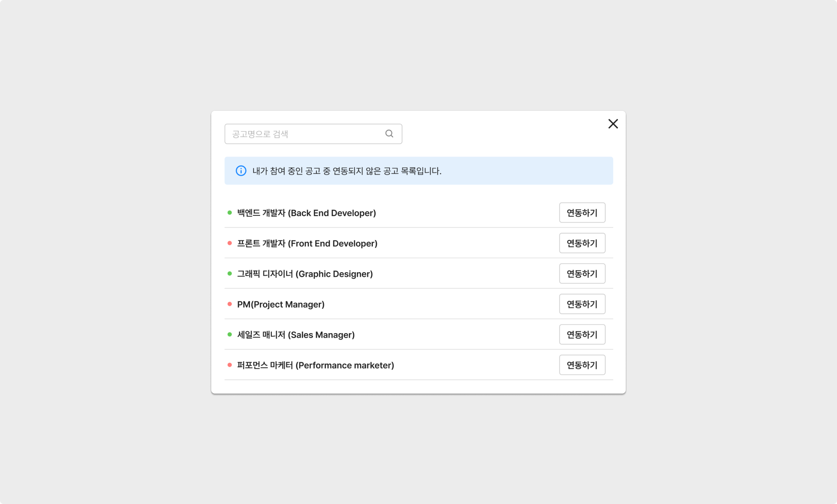The height and width of the screenshot is (504, 837).
Task: Select the 퍼포먼스 마케터 (Performance marketer) posting
Action: (315, 365)
